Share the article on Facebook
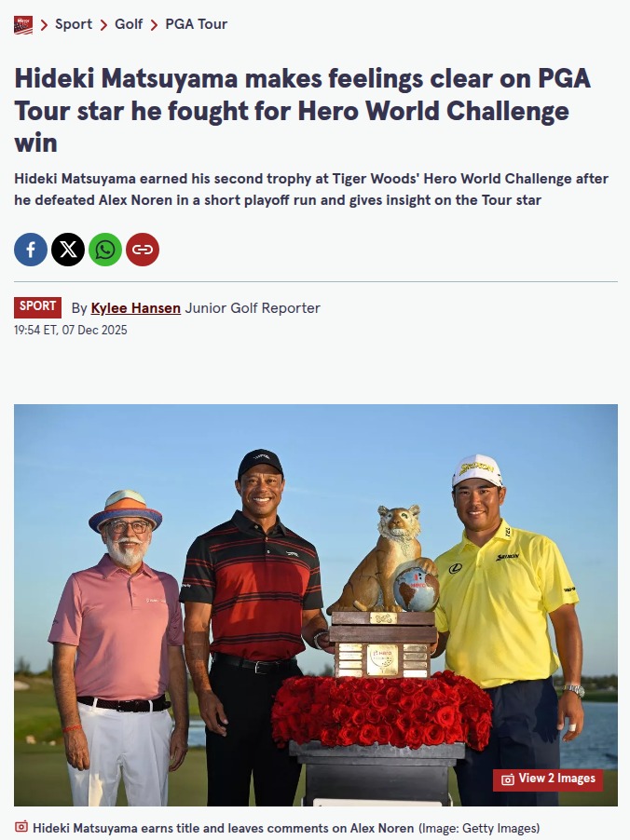 tap(31, 250)
